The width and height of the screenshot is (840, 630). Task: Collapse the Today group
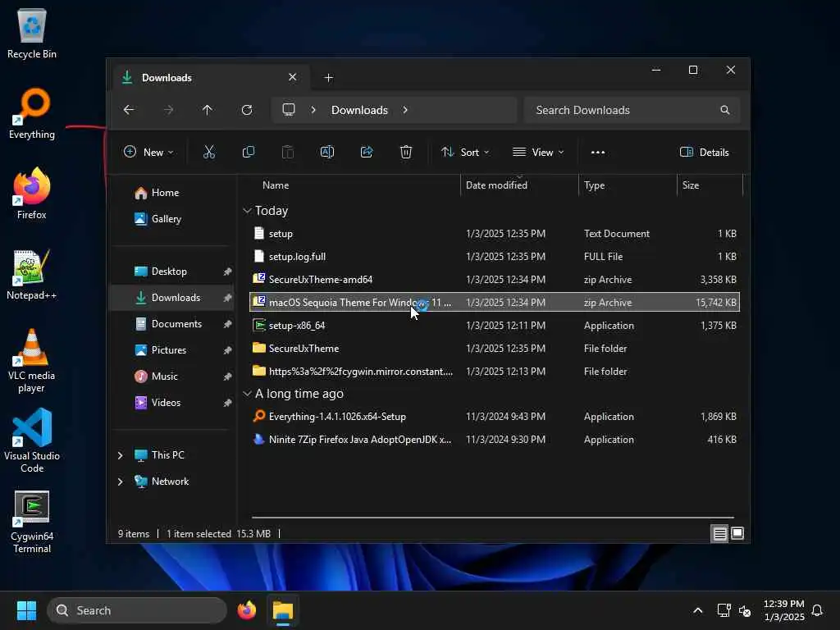point(247,211)
